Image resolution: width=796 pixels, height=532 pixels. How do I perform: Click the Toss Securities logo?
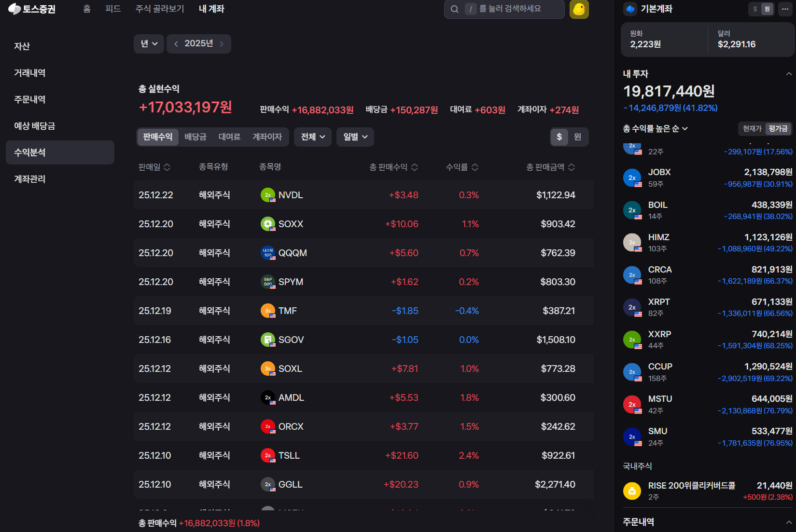(32, 9)
